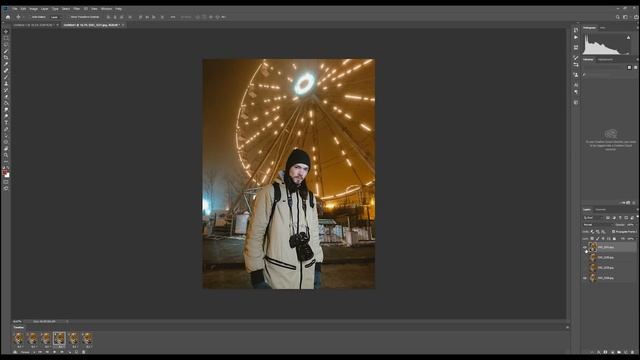Open the Forever looping options dropdown

[27, 352]
